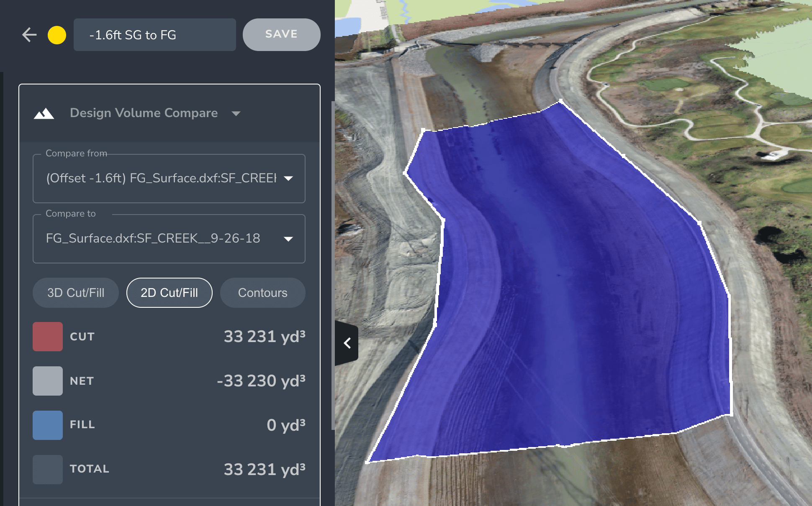Click the red CUT color swatch
812x506 pixels.
(48, 337)
